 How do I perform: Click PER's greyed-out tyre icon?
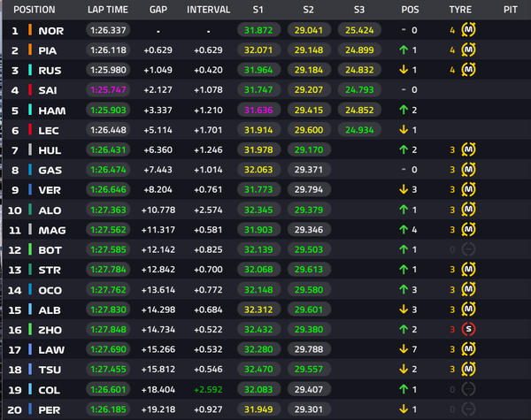(x=468, y=409)
